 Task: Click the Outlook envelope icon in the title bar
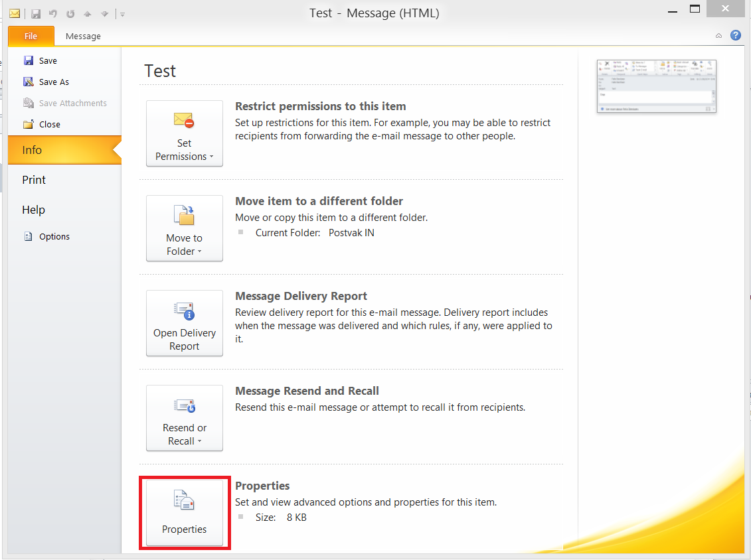click(x=14, y=13)
